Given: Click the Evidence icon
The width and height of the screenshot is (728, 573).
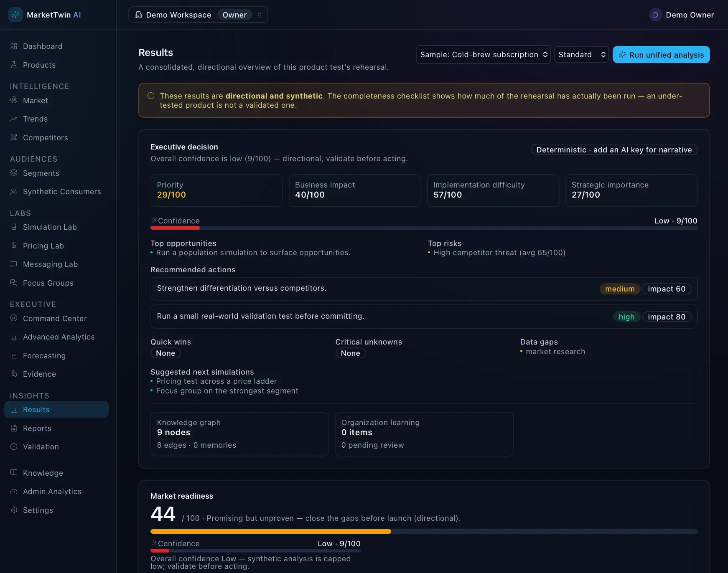Looking at the screenshot, I should point(14,374).
